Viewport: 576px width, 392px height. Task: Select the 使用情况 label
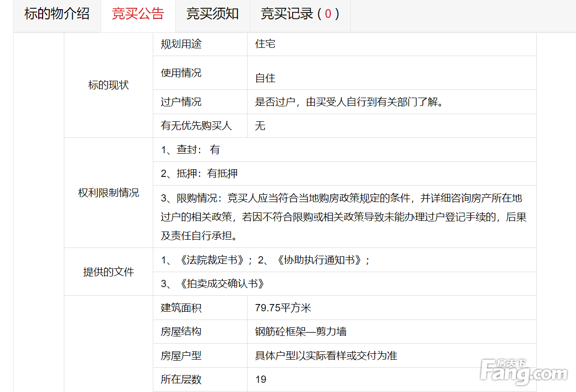pyautogui.click(x=181, y=73)
